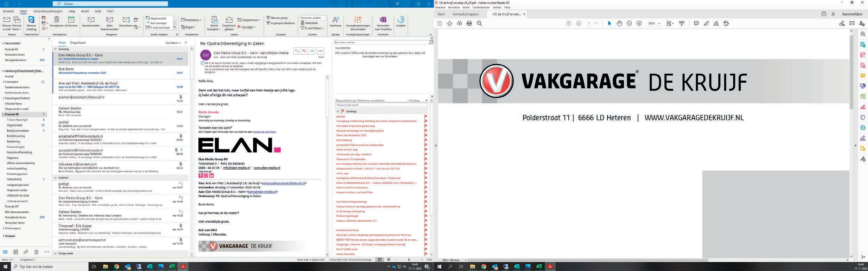
Task: Reply using the arrow icon in reading pane
Action: pyautogui.click(x=297, y=51)
